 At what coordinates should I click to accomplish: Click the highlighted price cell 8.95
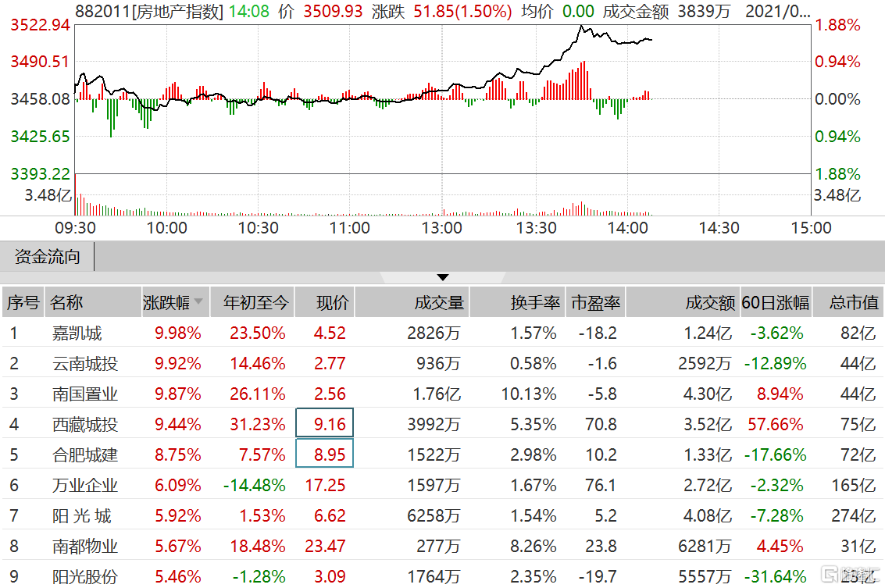click(x=324, y=453)
